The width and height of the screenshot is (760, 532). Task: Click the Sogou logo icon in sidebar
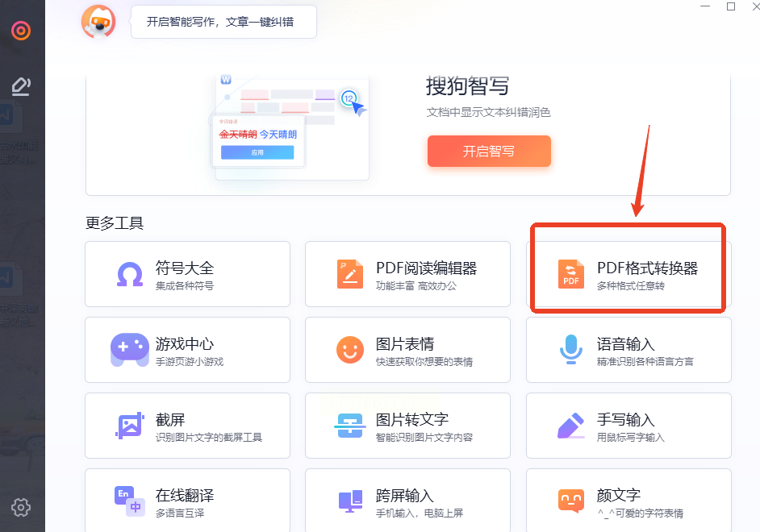(21, 31)
